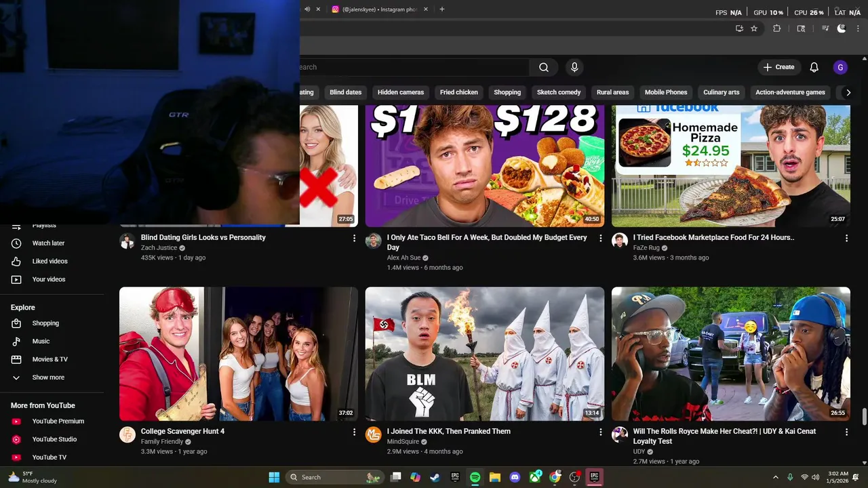Screen dimensions: 868x488
Task: Open Windows Start menu
Action: click(274, 477)
